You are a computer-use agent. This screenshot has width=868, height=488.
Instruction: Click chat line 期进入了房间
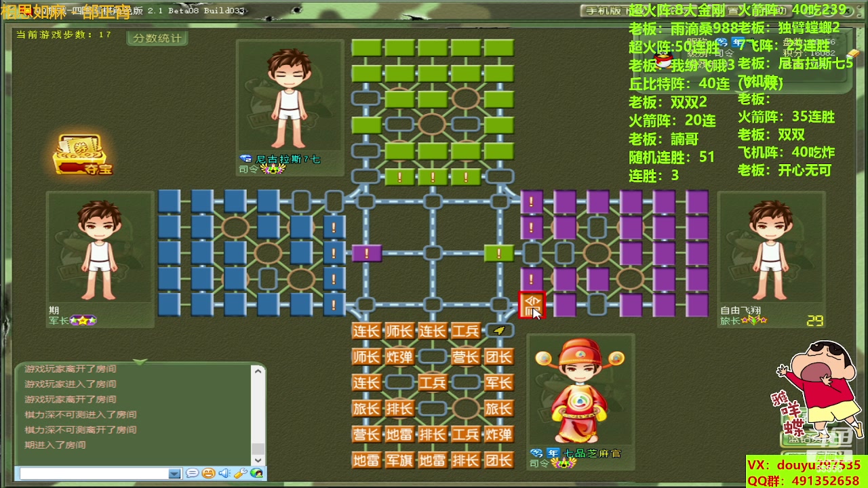56,445
